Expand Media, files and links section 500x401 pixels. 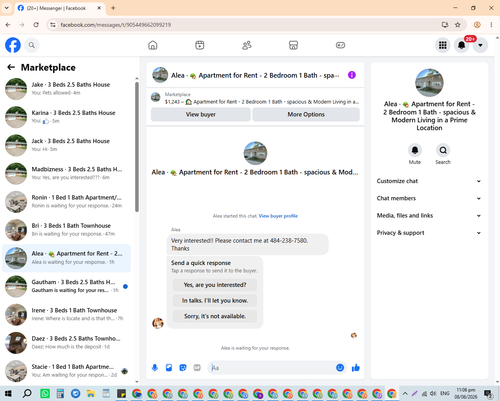[x=429, y=216]
